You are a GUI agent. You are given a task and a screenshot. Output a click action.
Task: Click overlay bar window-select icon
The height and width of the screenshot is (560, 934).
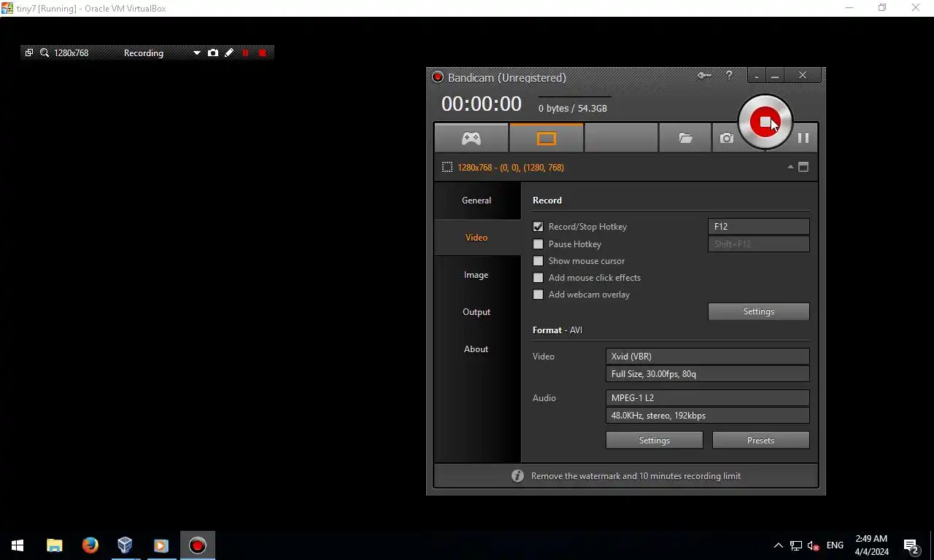[29, 53]
